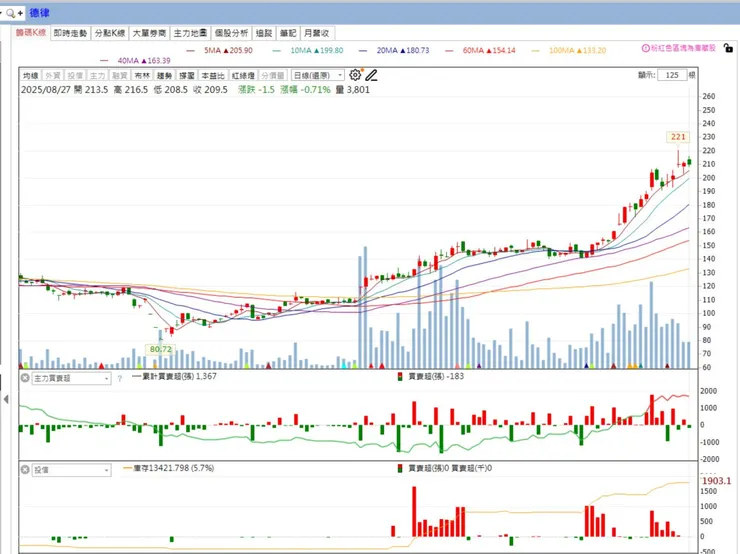
Task: Click the 漲幅 -0.71% value
Action: [305, 90]
